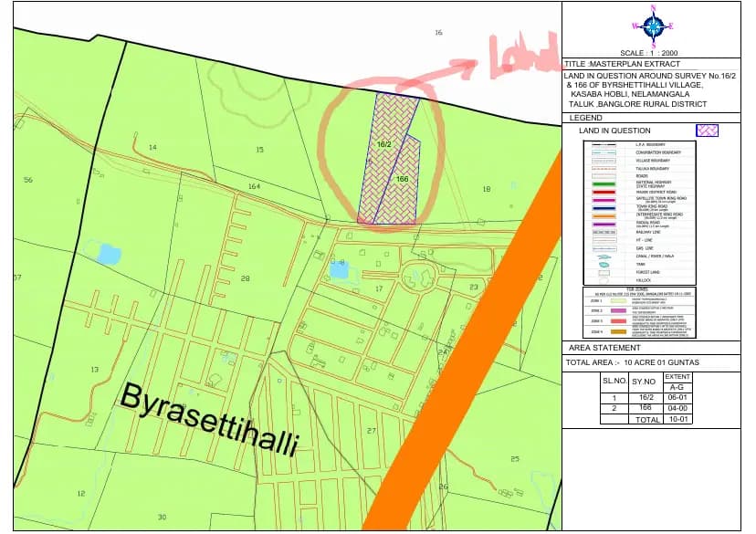
Task: Click survey number 27 on the map
Action: point(372,430)
